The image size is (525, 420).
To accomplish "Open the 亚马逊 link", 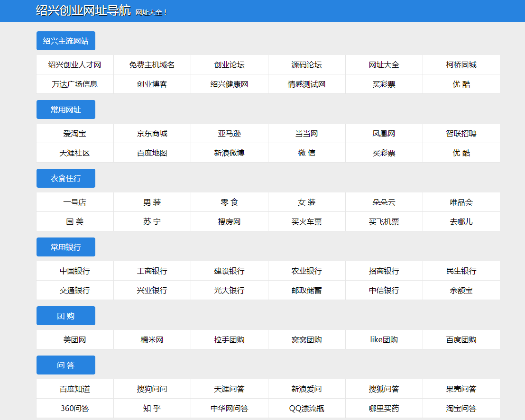I will 230,134.
